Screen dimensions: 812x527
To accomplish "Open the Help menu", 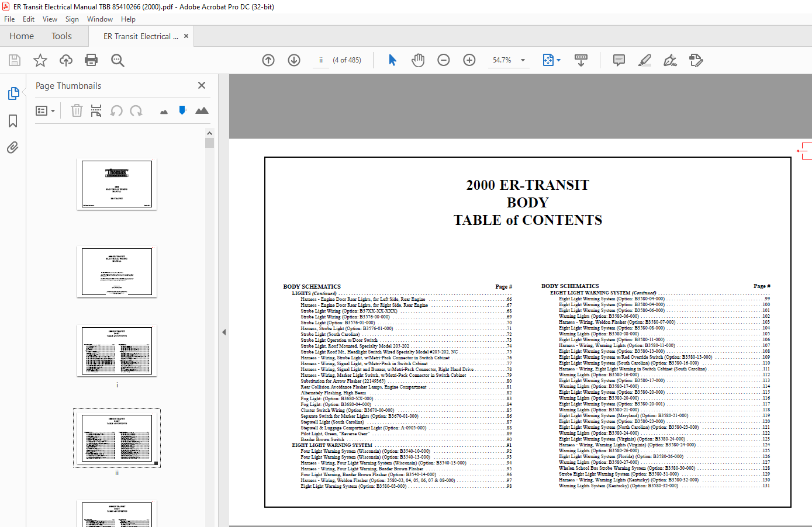I will pyautogui.click(x=128, y=19).
